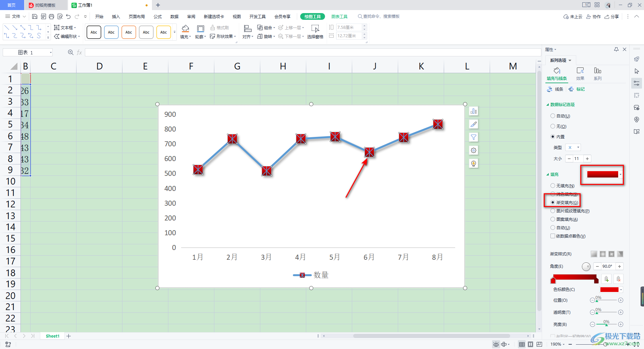Click the Chart Filter funnel icon

coord(473,137)
